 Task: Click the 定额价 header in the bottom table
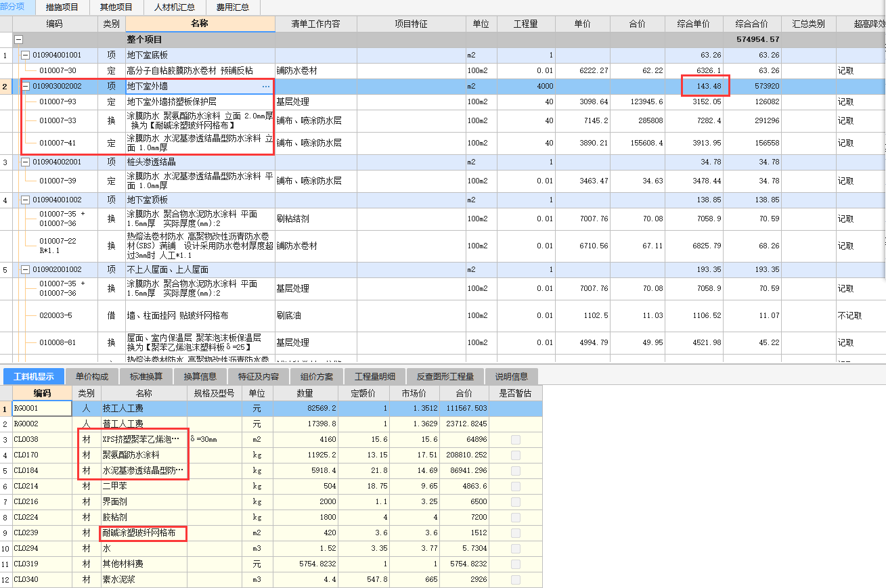pos(363,393)
